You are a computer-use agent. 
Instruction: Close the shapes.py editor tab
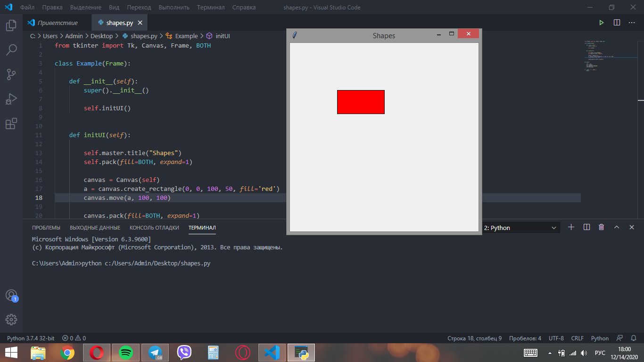click(140, 23)
